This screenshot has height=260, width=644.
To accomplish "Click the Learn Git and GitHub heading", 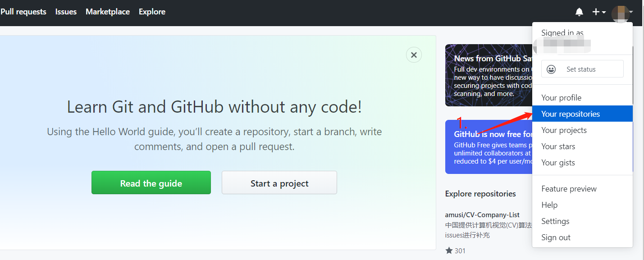I will coord(214,107).
